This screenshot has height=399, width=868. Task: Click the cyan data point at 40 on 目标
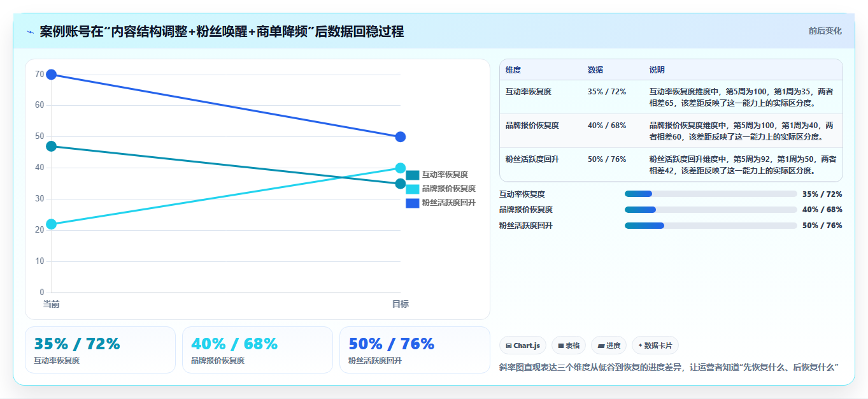pos(401,168)
